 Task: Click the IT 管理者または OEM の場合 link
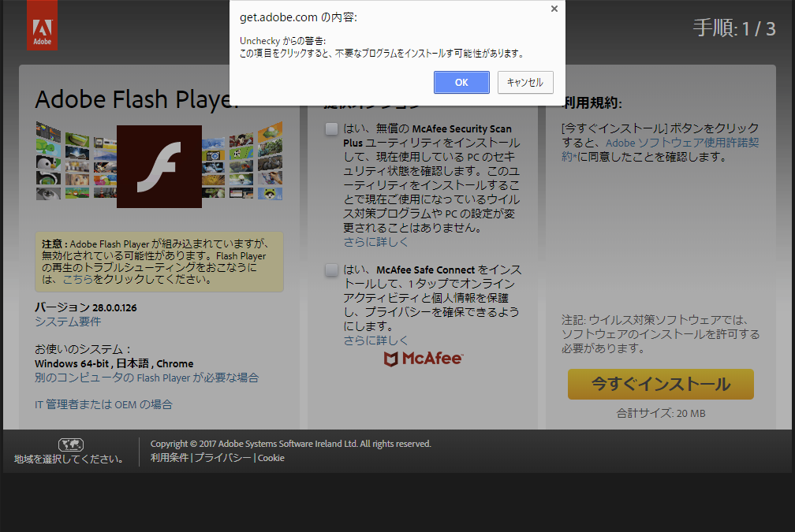click(103, 404)
